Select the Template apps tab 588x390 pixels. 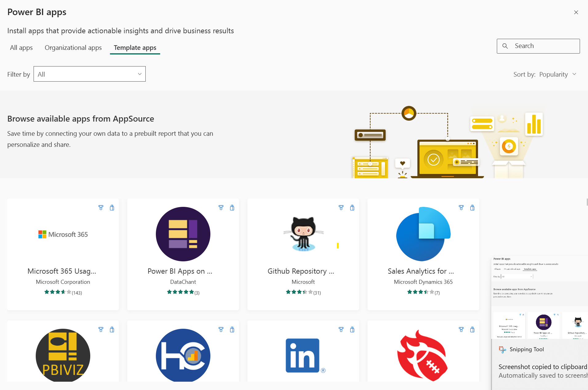(135, 48)
